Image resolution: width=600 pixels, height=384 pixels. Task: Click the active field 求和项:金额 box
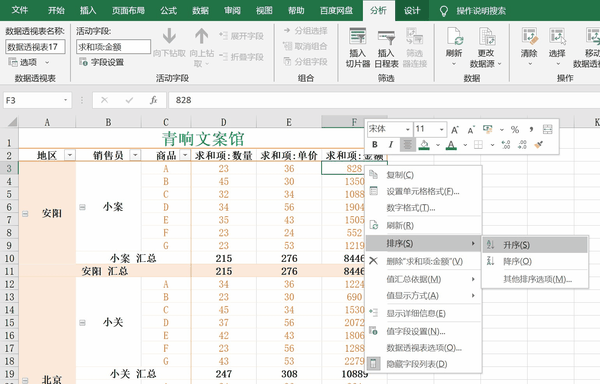coord(113,47)
